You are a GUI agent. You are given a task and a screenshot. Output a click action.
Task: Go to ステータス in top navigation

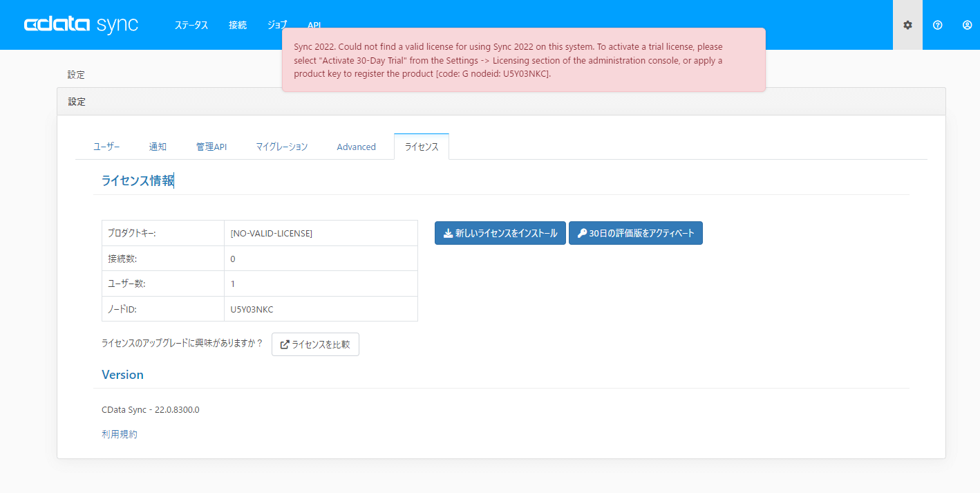(x=191, y=25)
